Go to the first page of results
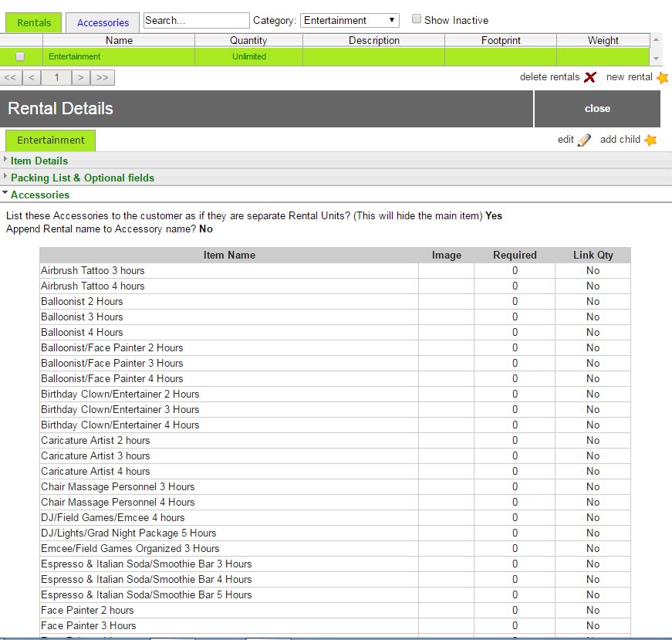Image resolution: width=672 pixels, height=640 pixels. coord(11,77)
